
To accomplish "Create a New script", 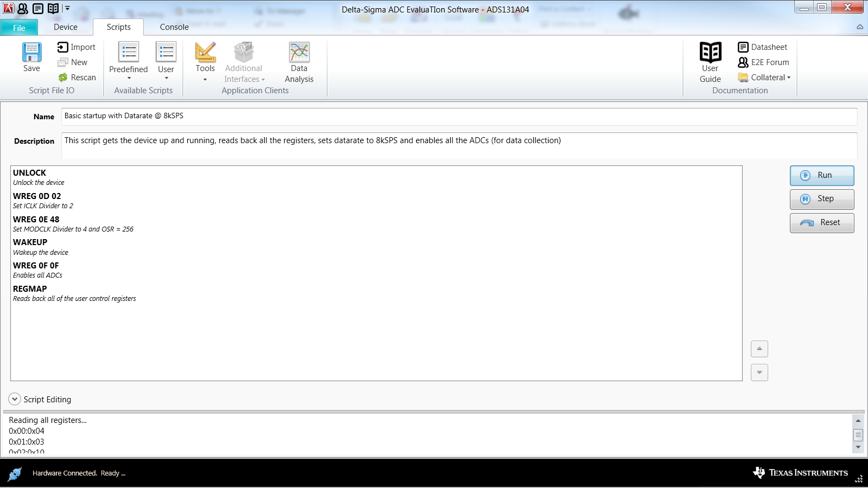I will [73, 62].
